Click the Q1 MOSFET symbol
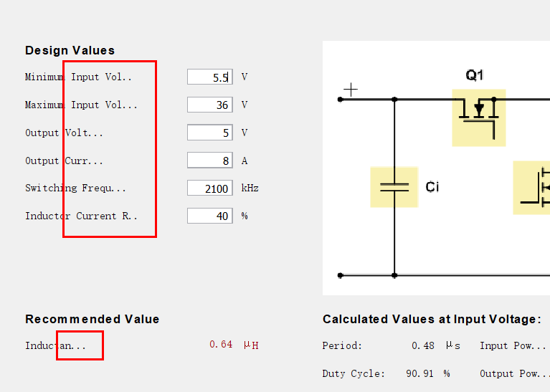 (x=478, y=117)
